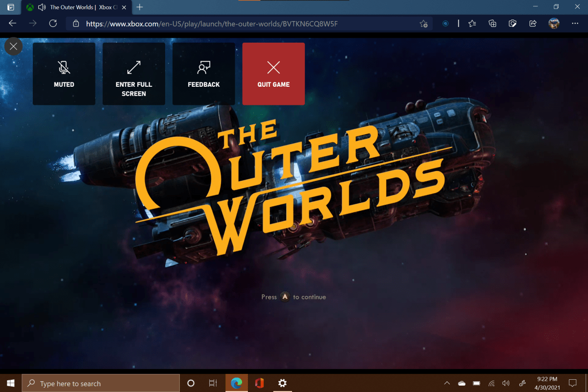Mute tab using speaker icon on tab
Image resolution: width=588 pixels, height=392 pixels.
42,7
